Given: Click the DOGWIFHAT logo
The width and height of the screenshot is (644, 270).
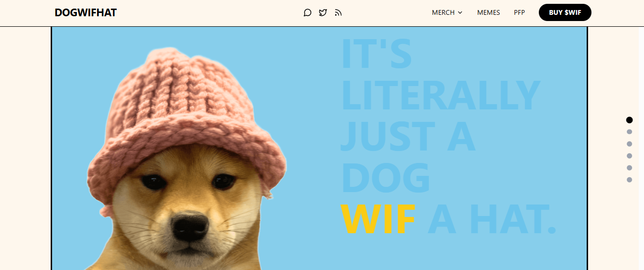Looking at the screenshot, I should pos(86,12).
